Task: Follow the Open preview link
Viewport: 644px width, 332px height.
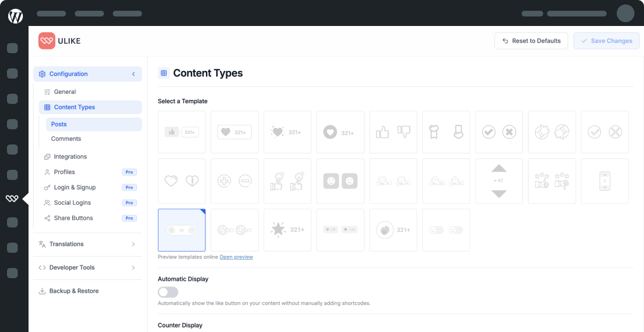Action: [x=236, y=257]
